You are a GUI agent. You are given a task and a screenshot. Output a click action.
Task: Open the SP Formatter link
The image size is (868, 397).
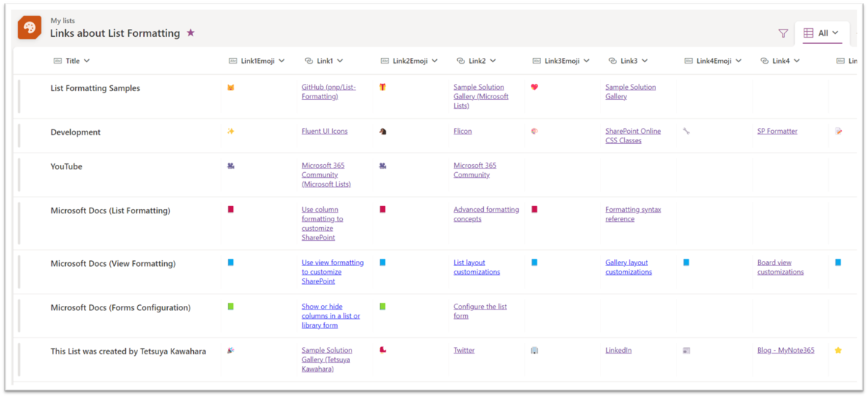pos(777,131)
